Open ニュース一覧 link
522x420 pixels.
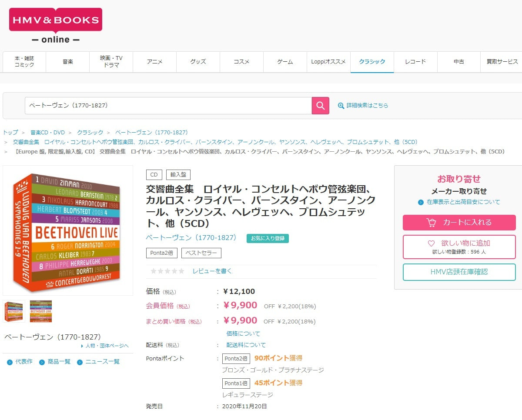pyautogui.click(x=102, y=362)
